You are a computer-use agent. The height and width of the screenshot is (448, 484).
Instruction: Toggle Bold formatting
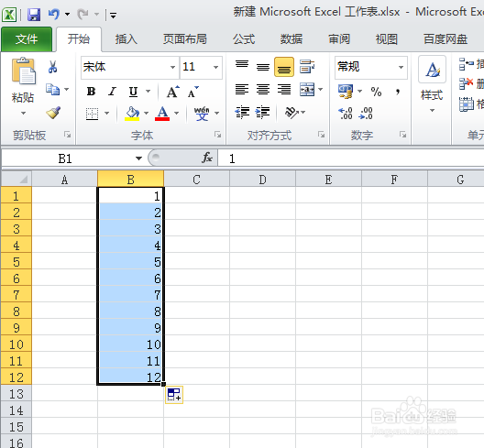click(92, 92)
